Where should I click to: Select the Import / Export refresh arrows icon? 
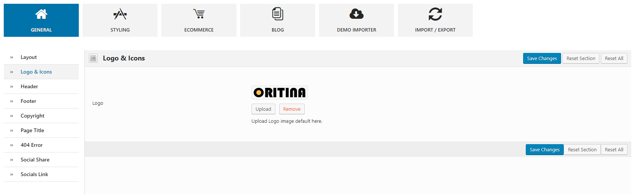[x=435, y=14]
